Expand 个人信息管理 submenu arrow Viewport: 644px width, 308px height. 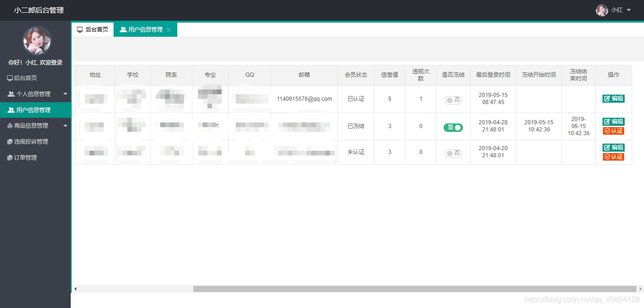pos(65,94)
